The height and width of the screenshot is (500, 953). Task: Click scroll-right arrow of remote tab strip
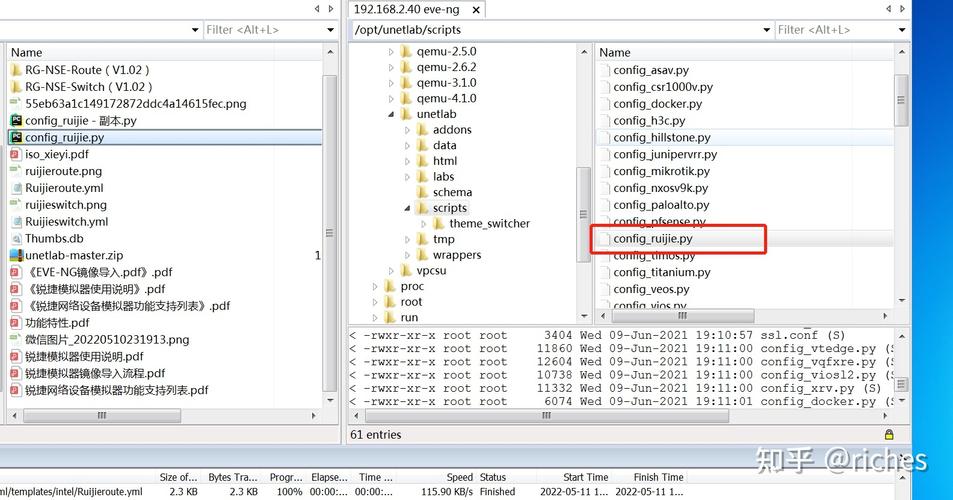(x=902, y=9)
